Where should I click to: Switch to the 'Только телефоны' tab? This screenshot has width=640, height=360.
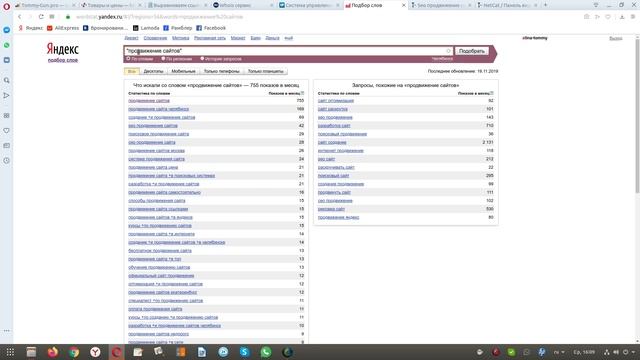click(222, 71)
